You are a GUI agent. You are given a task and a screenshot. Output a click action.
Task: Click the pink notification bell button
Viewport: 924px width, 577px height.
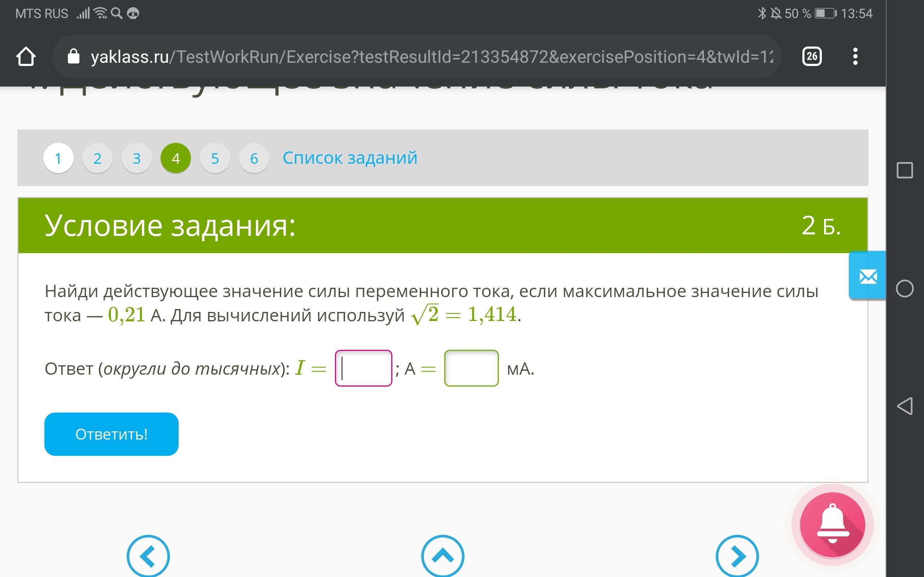[832, 525]
